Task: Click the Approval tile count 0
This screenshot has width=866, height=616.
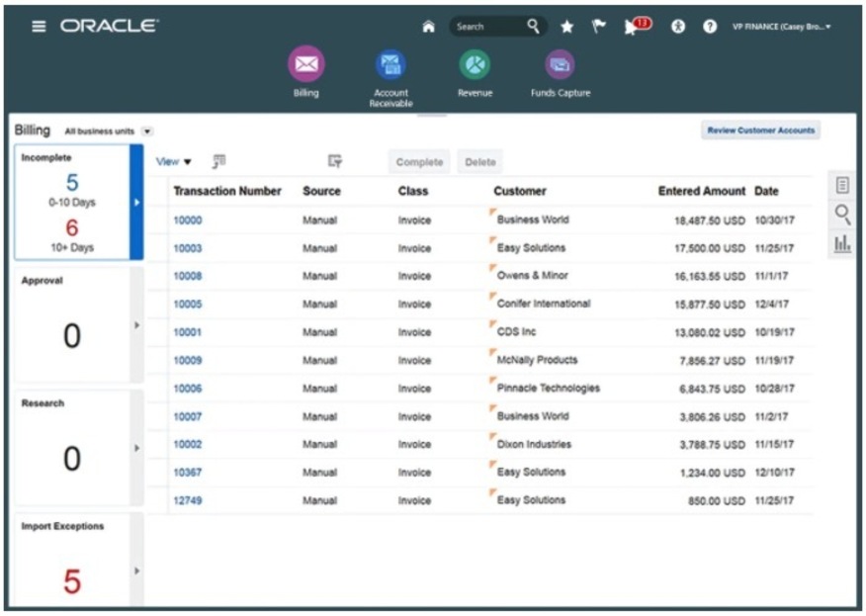Action: point(72,335)
